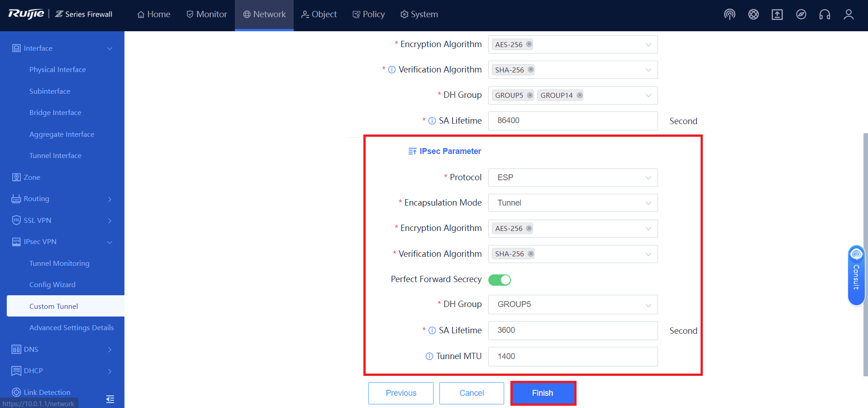Viewport: 868px width, 408px height.
Task: Click the Zone sidebar icon
Action: (x=16, y=177)
